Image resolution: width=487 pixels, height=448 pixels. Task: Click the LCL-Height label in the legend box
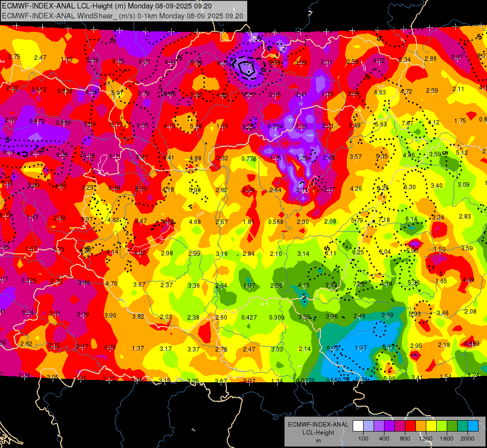click(x=318, y=433)
